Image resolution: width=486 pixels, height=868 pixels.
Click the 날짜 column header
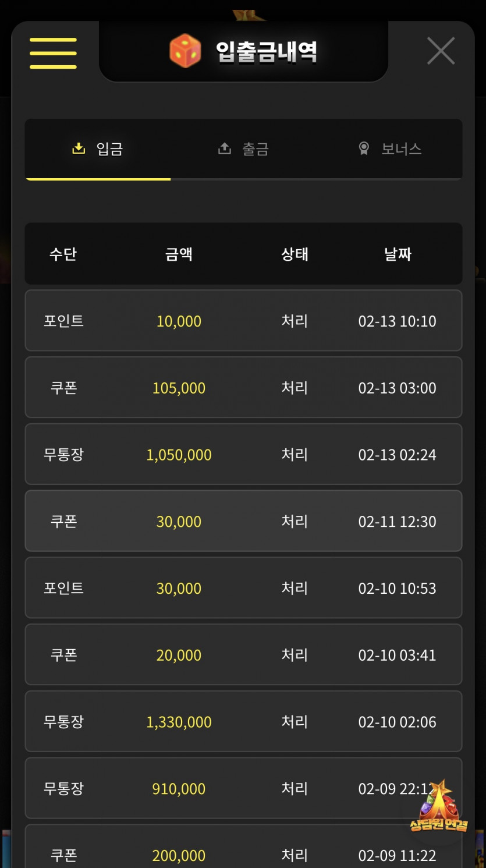tap(398, 254)
